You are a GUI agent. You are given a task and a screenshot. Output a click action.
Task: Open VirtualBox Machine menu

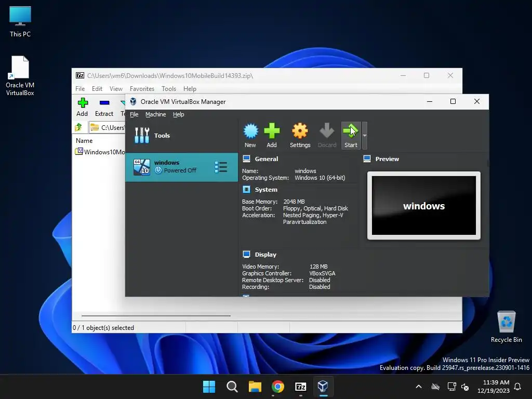[156, 114]
